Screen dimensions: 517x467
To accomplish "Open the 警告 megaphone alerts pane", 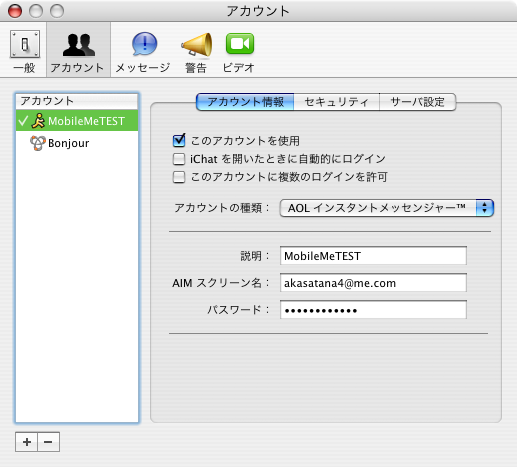I will 196,51.
